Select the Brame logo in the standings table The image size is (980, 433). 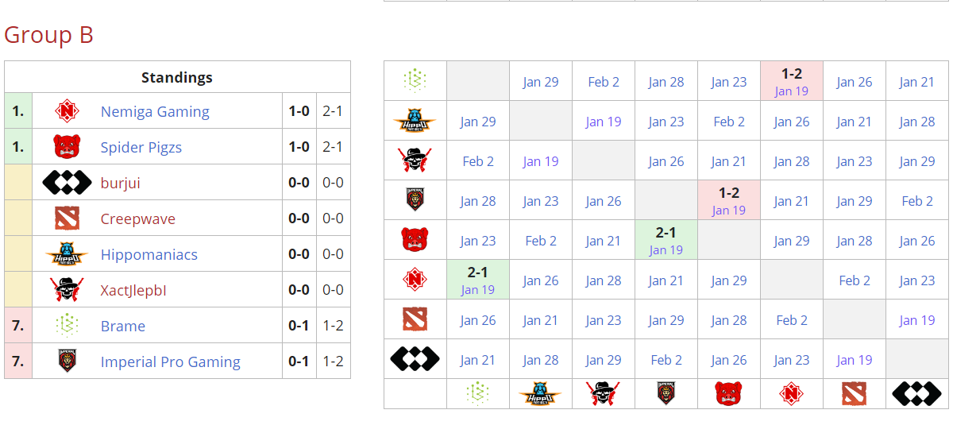pyautogui.click(x=67, y=326)
